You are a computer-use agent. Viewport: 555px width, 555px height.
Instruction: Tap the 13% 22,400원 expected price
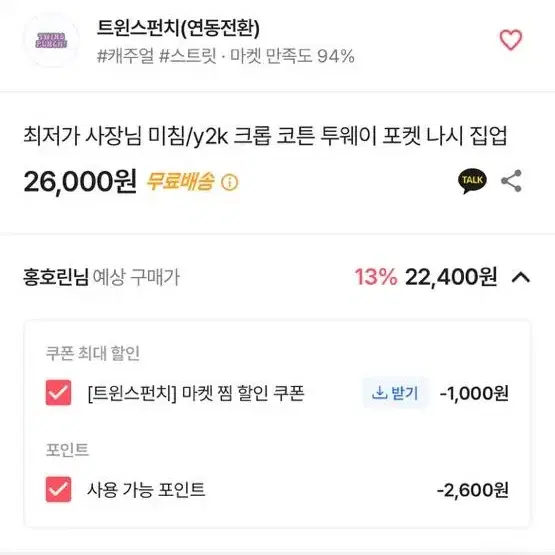tap(426, 277)
